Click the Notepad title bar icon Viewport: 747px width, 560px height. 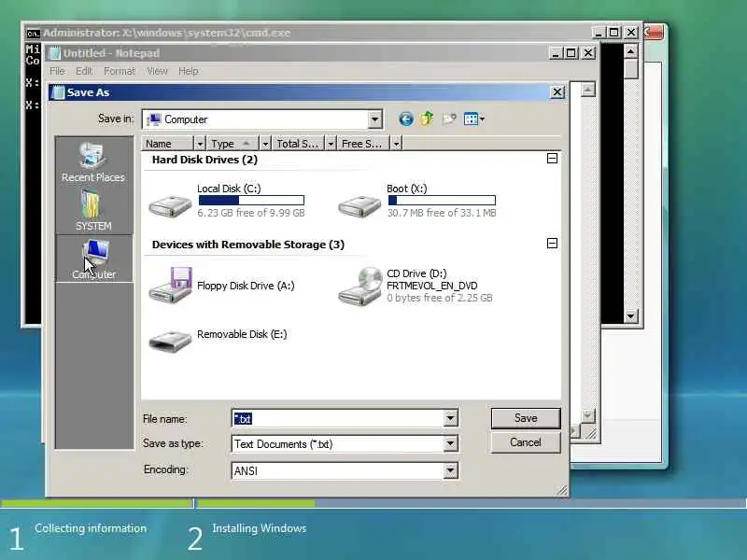point(55,53)
